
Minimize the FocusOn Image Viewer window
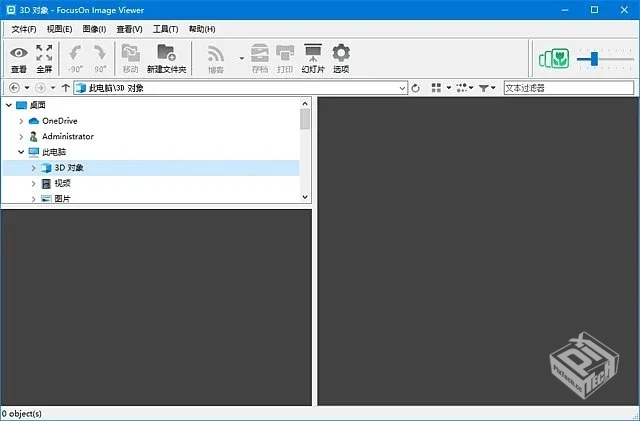[565, 10]
